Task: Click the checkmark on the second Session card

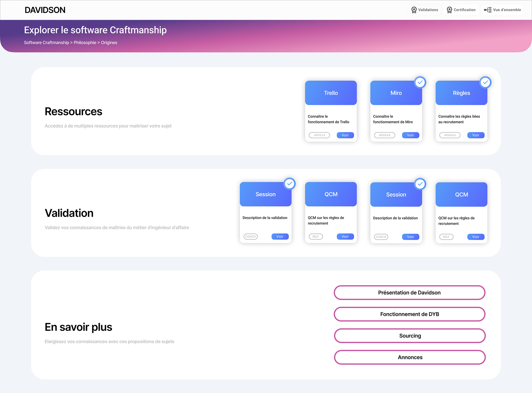Action: tap(420, 184)
